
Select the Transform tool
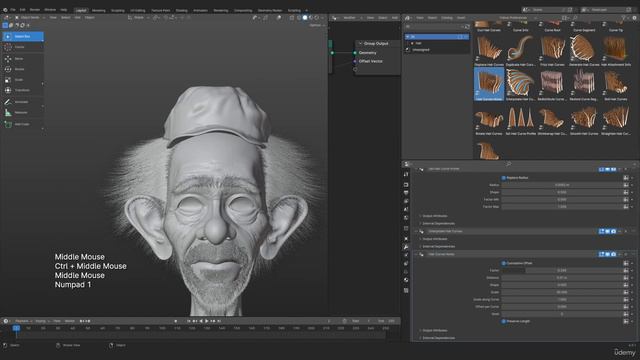23,90
